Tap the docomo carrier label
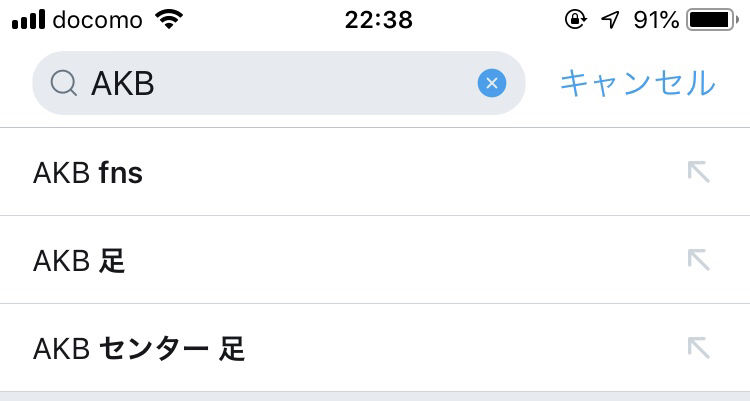The width and height of the screenshot is (750, 401). [x=98, y=20]
